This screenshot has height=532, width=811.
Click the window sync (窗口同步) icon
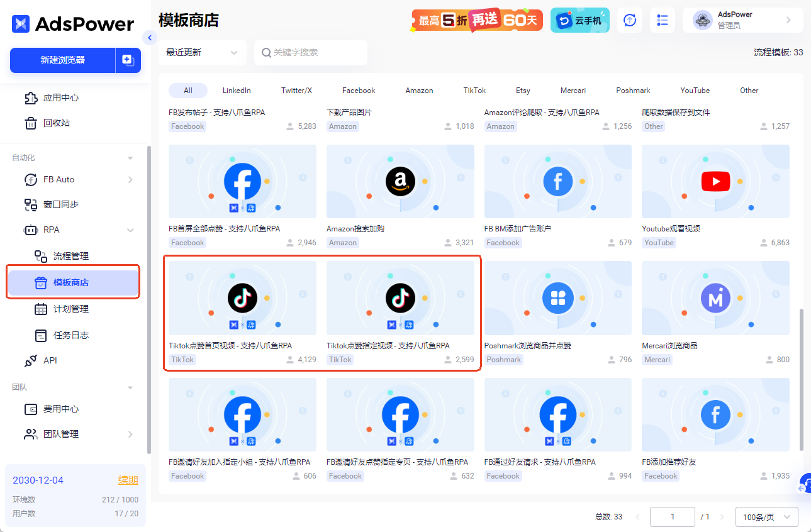click(31, 204)
